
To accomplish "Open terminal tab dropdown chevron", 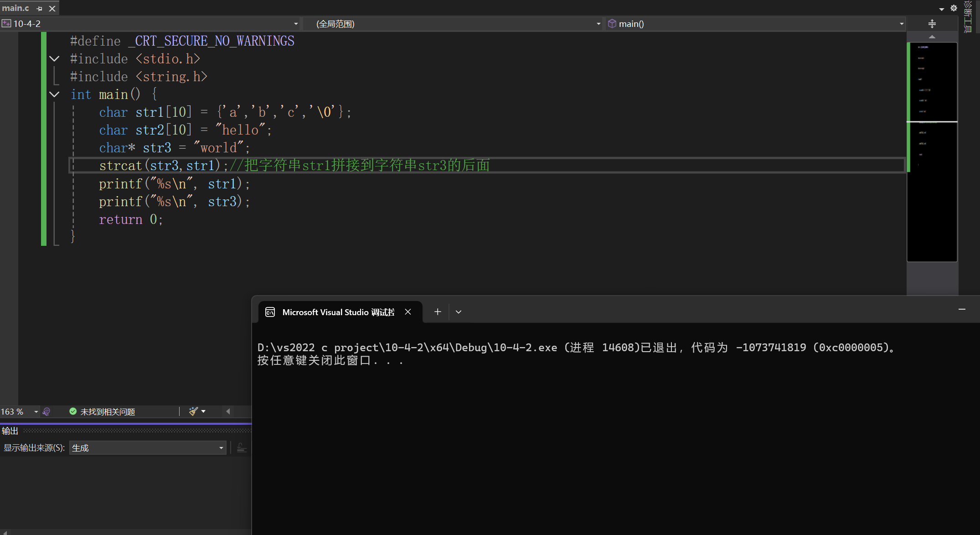I will (459, 312).
